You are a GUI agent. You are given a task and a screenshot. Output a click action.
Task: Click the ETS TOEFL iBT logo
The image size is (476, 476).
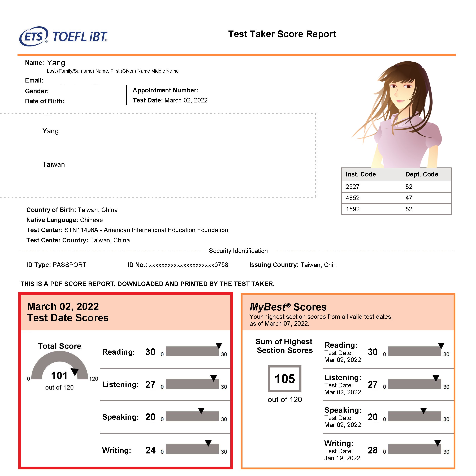(63, 36)
